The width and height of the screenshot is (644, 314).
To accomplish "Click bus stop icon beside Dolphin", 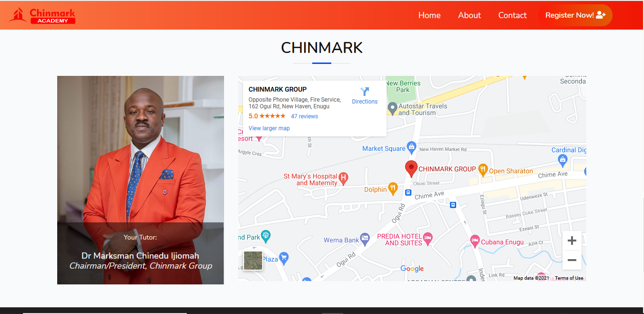I will pos(408,192).
